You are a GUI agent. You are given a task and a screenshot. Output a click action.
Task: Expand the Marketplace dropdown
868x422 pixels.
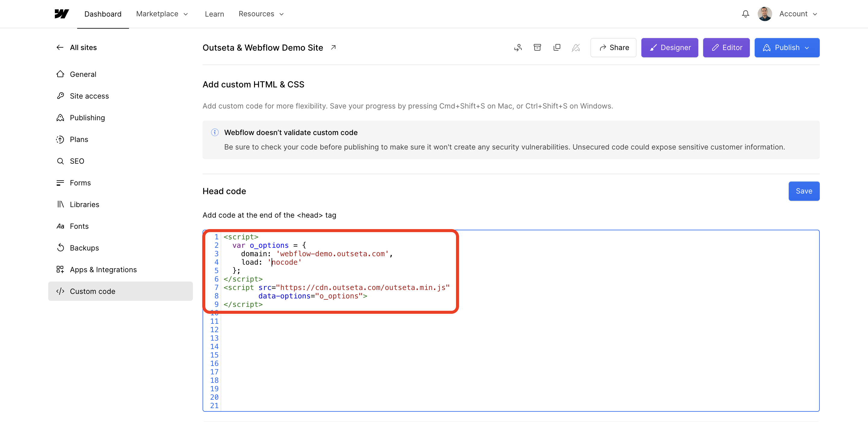click(162, 14)
